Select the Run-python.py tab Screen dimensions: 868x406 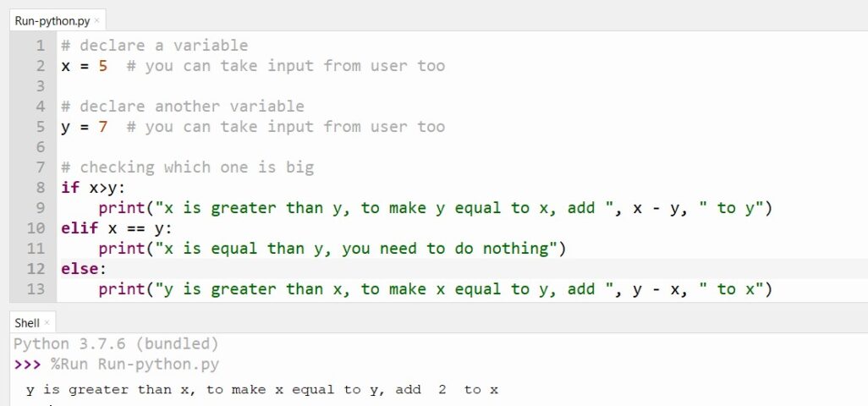tap(52, 20)
